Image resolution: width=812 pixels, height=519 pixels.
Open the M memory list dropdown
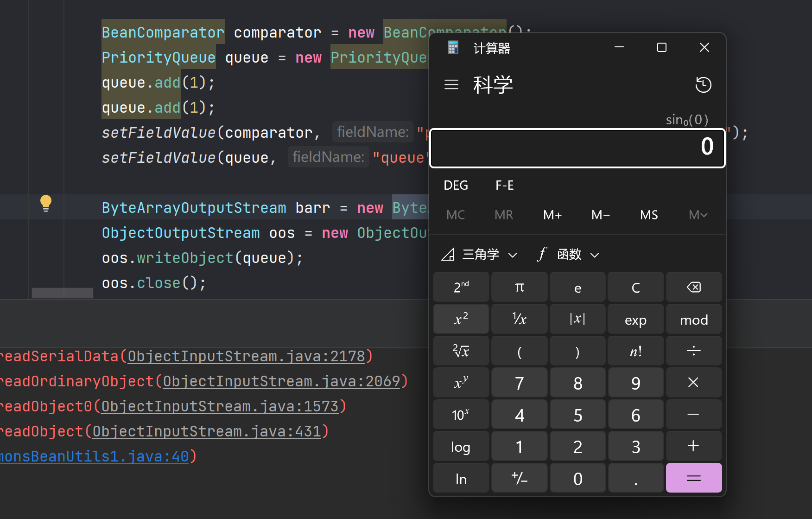click(698, 215)
